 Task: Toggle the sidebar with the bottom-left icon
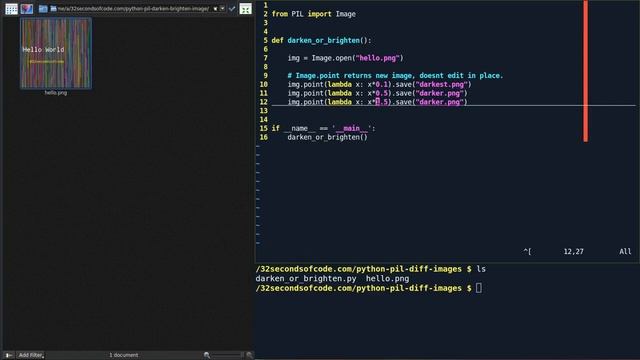(8, 355)
